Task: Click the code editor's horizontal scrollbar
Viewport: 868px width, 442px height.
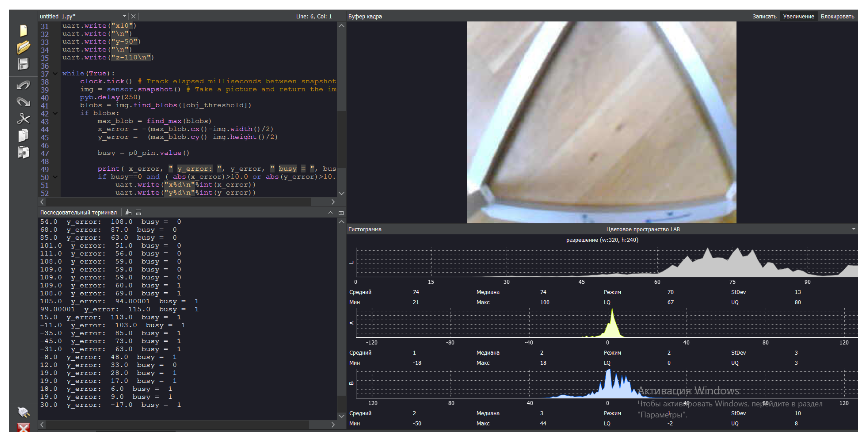Action: pos(178,202)
